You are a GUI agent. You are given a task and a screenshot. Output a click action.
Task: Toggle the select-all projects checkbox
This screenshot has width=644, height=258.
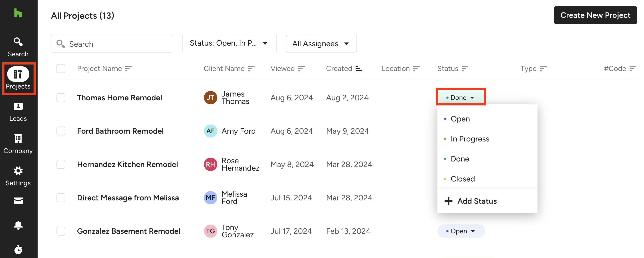coord(61,69)
